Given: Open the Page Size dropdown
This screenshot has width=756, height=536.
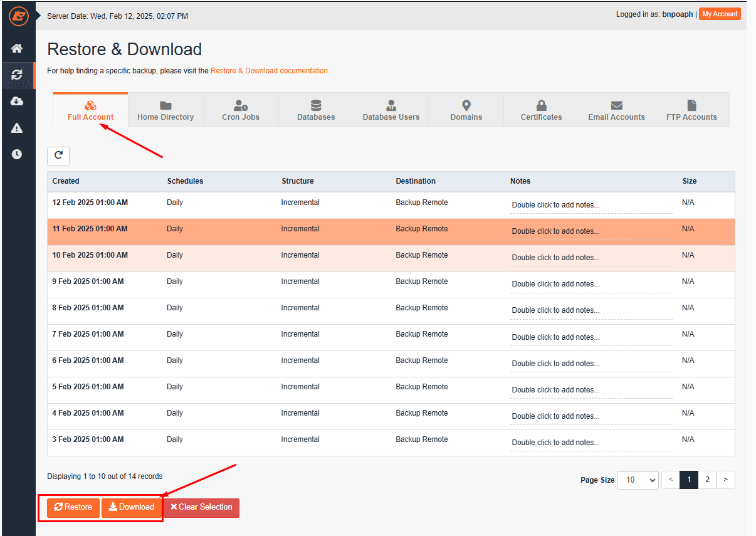Looking at the screenshot, I should click(x=638, y=480).
